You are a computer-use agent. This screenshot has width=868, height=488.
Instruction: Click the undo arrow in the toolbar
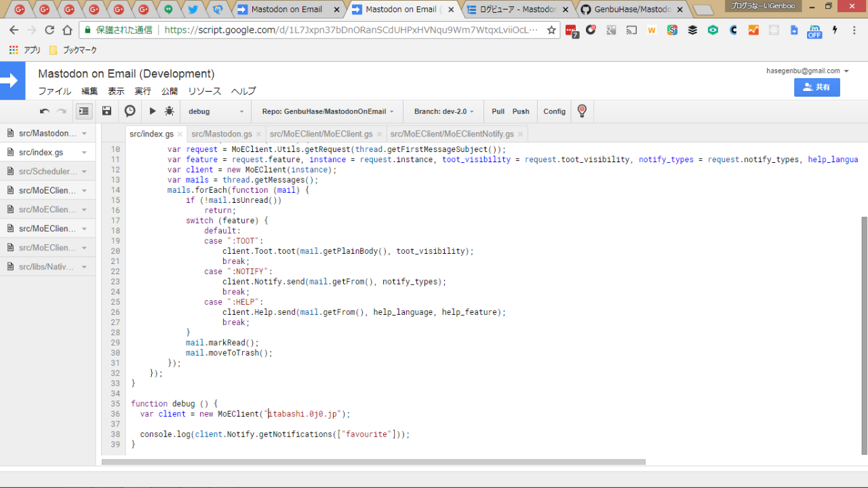(x=45, y=111)
